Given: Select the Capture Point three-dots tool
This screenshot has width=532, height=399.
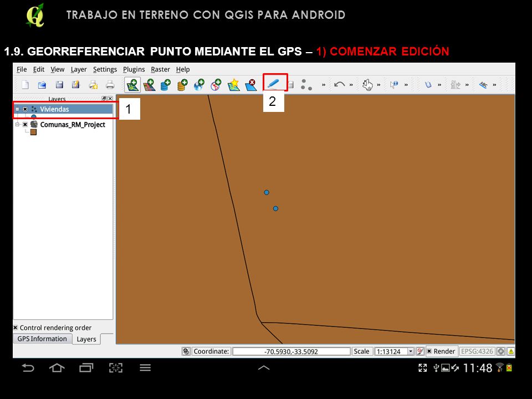Looking at the screenshot, I should (306, 84).
